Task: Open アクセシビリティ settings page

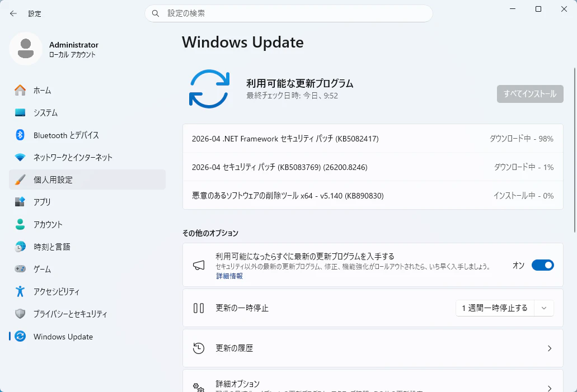Action: [87, 291]
